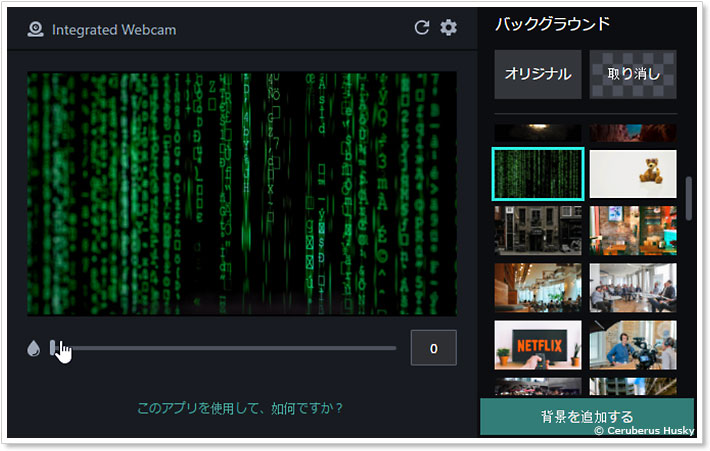This screenshot has height=451, width=710.
Task: Select the green Matrix code background thumbnail
Action: (x=538, y=174)
